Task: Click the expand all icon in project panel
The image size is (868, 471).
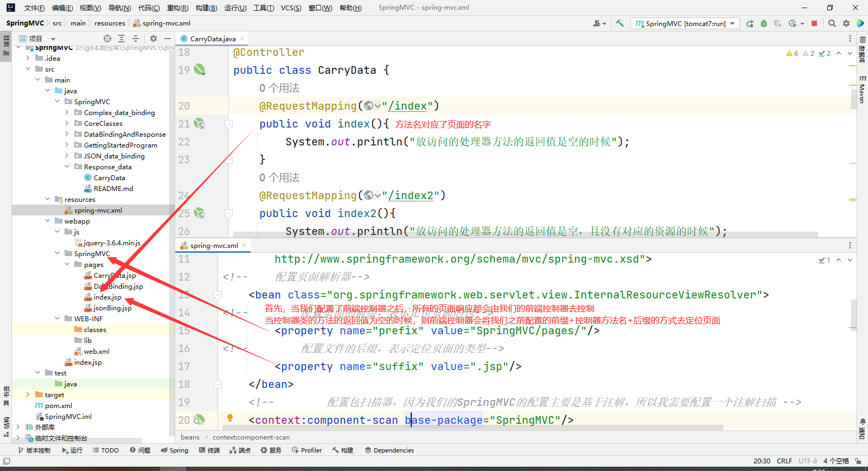Action: 122,39
